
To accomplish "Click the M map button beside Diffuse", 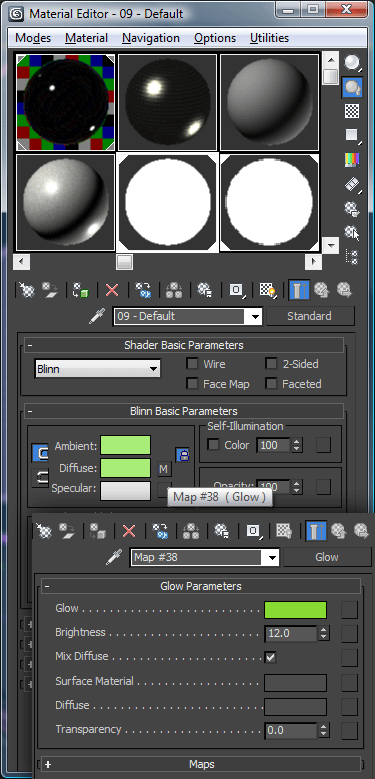I will 163,468.
